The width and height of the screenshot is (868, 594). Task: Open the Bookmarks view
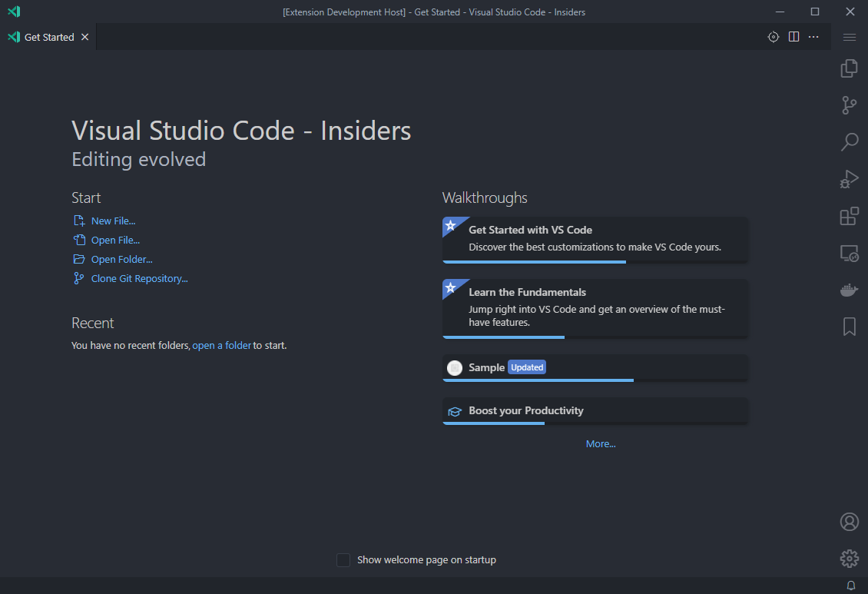coord(849,327)
